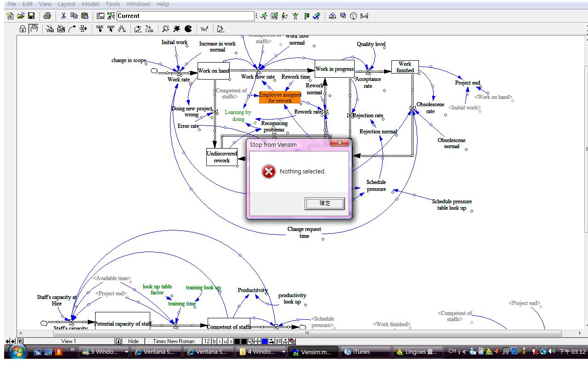Screen dimensions: 588x368
Task: Open the Windows menu
Action: 138,4
